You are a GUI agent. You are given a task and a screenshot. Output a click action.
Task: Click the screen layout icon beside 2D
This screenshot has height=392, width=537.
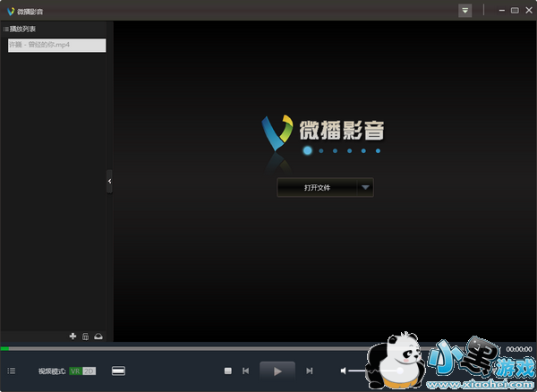[118, 371]
